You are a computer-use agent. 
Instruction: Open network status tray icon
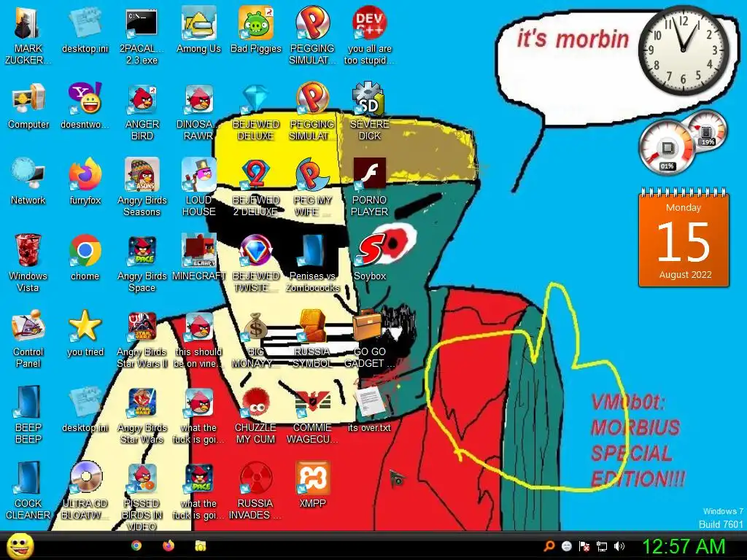tap(602, 545)
